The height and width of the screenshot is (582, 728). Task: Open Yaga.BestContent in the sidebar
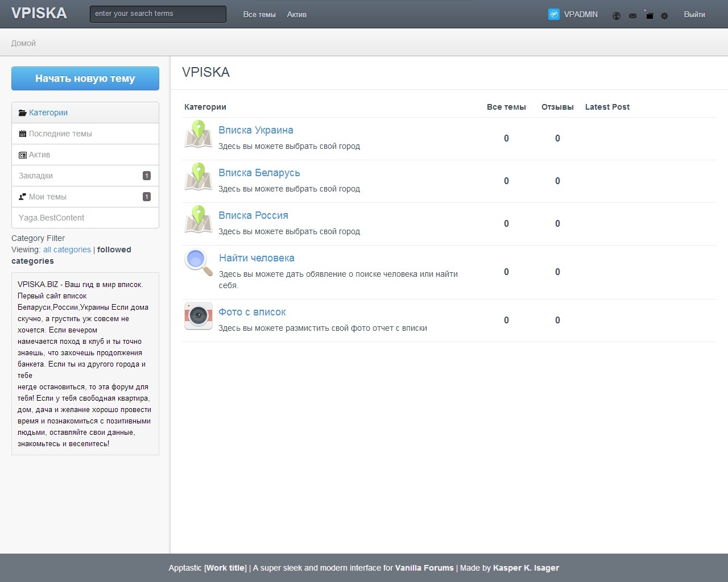[85, 218]
